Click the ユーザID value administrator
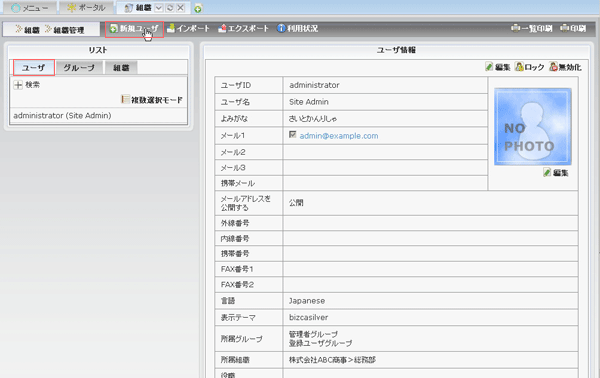Image resolution: width=600 pixels, height=378 pixels. click(314, 85)
